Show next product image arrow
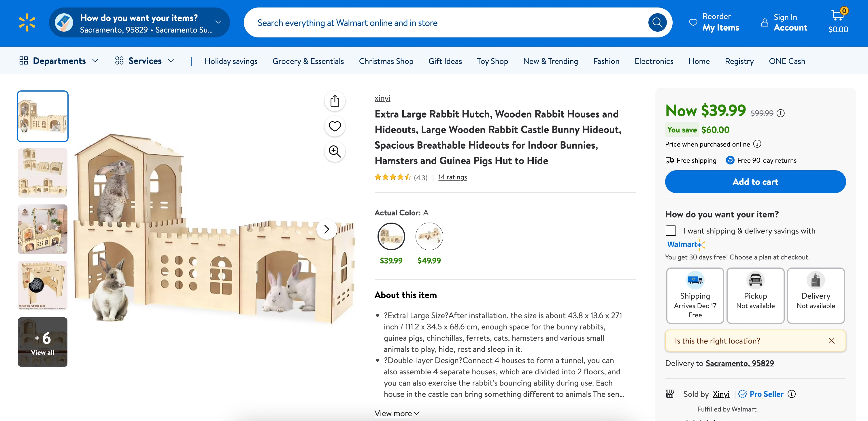Screen dimensions: 868x421 326,229
